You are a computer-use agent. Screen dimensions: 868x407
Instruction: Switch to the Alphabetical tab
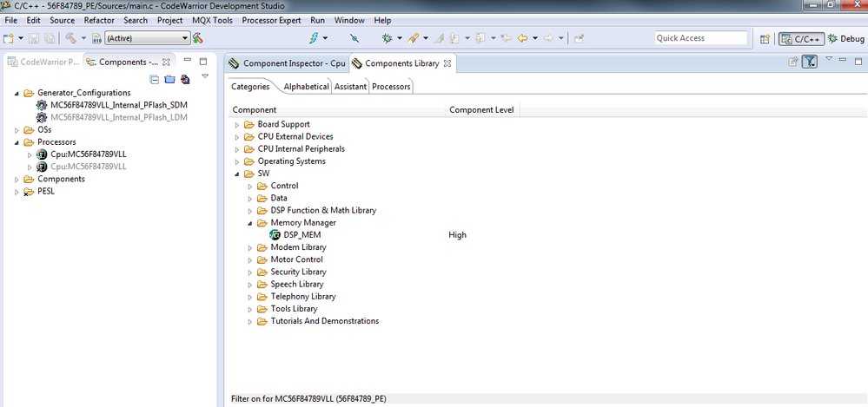306,87
